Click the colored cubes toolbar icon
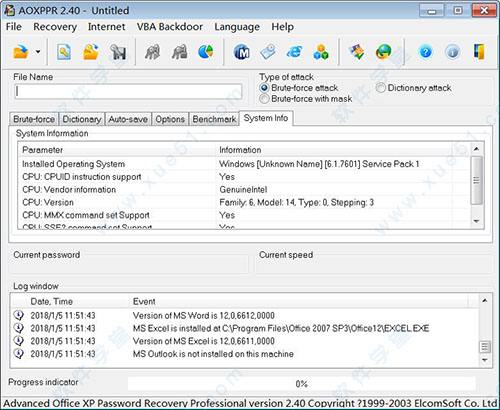This screenshot has height=410, width=500. 321,52
